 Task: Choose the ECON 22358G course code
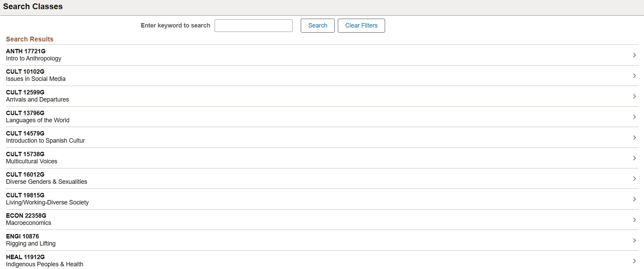pyautogui.click(x=26, y=216)
